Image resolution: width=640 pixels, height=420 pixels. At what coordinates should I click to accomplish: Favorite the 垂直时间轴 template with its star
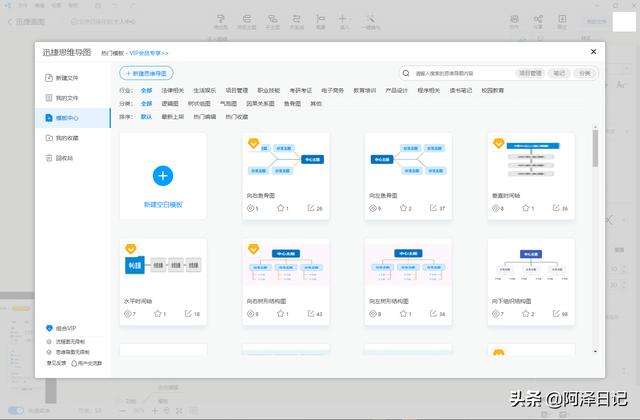pos(526,208)
